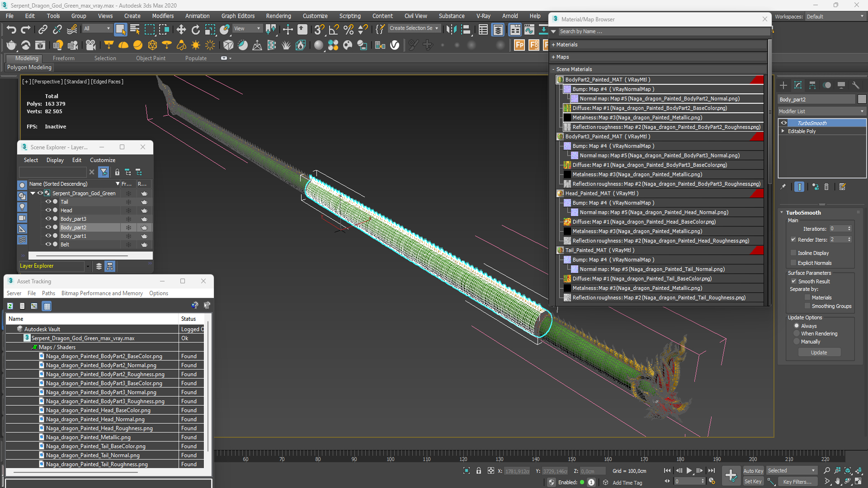868x488 pixels.
Task: Click Show End Result toggle icon
Action: click(799, 187)
